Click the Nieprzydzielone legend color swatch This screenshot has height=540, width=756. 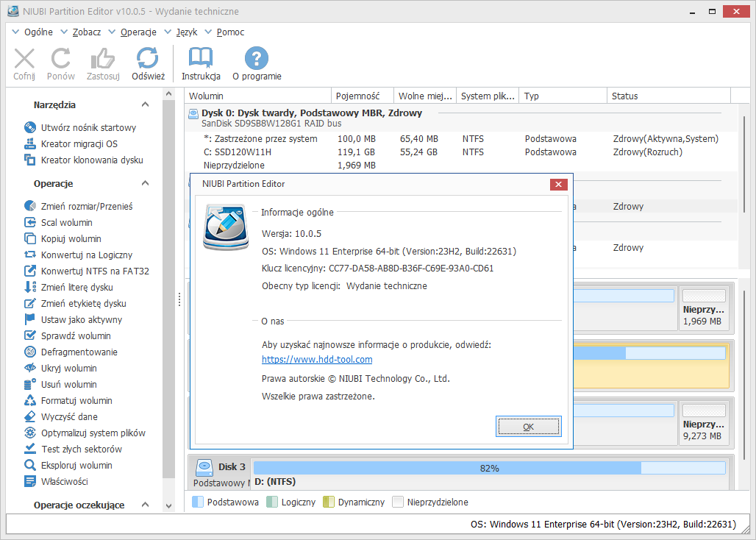click(397, 502)
